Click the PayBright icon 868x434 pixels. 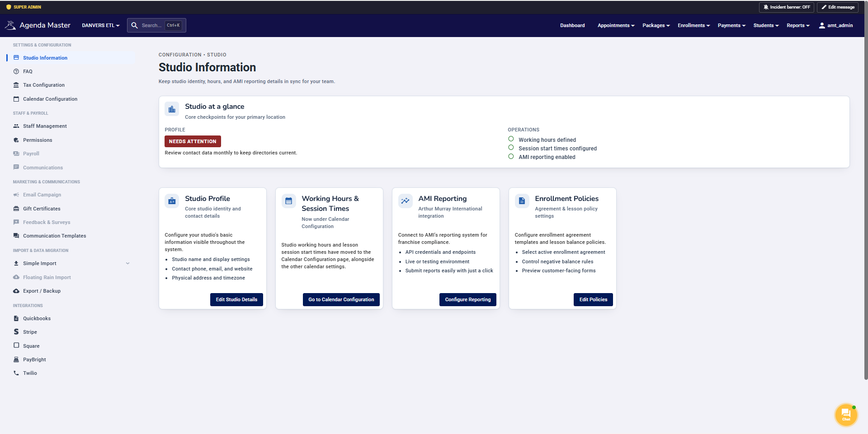tap(16, 359)
